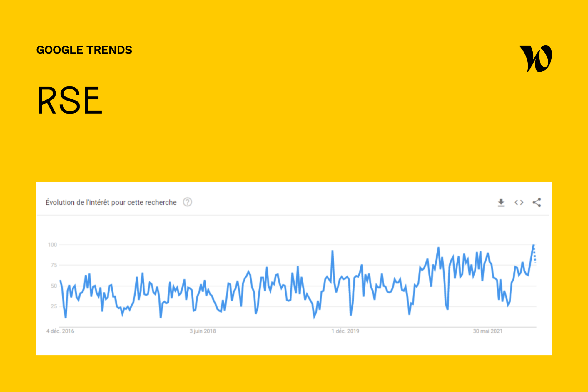588x392 pixels.
Task: Click the chart's starting point near 4 déc. 2016
Action: click(61, 281)
